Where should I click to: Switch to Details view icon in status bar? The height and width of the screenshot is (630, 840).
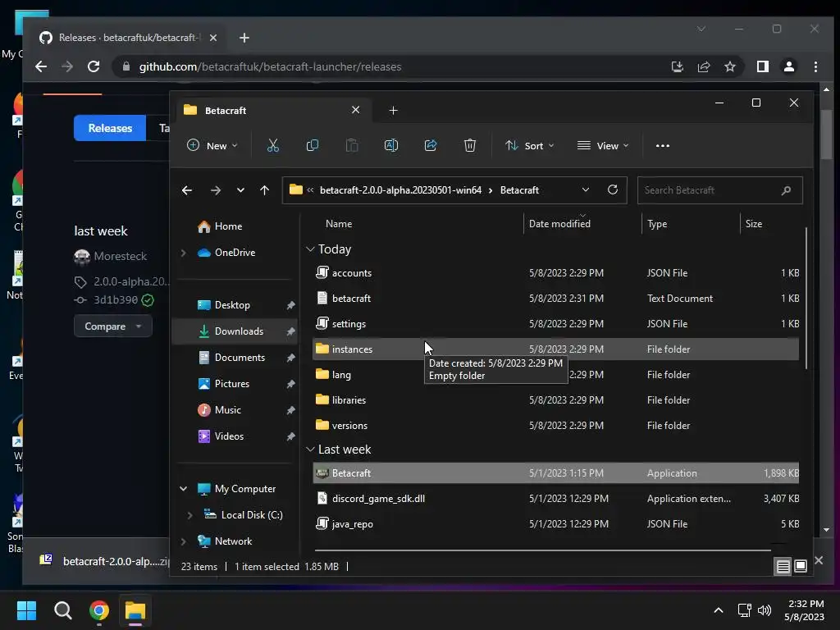[783, 566]
